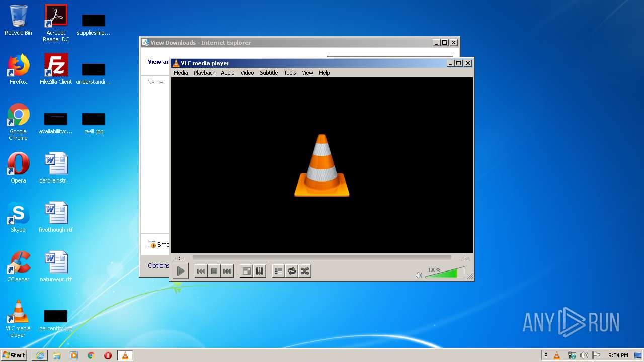The image size is (644, 362).
Task: Click VLC cone icon in system tray
Action: (557, 355)
